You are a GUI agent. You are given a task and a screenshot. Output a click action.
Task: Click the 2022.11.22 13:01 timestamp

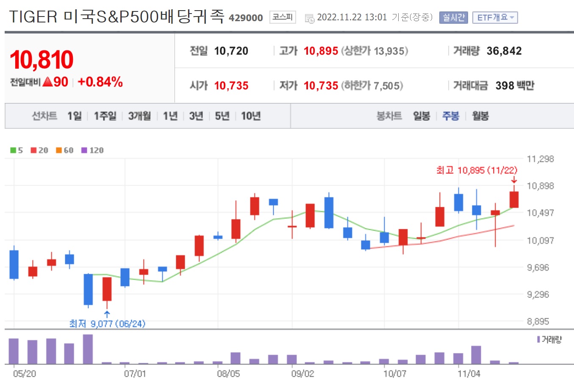tap(352, 17)
